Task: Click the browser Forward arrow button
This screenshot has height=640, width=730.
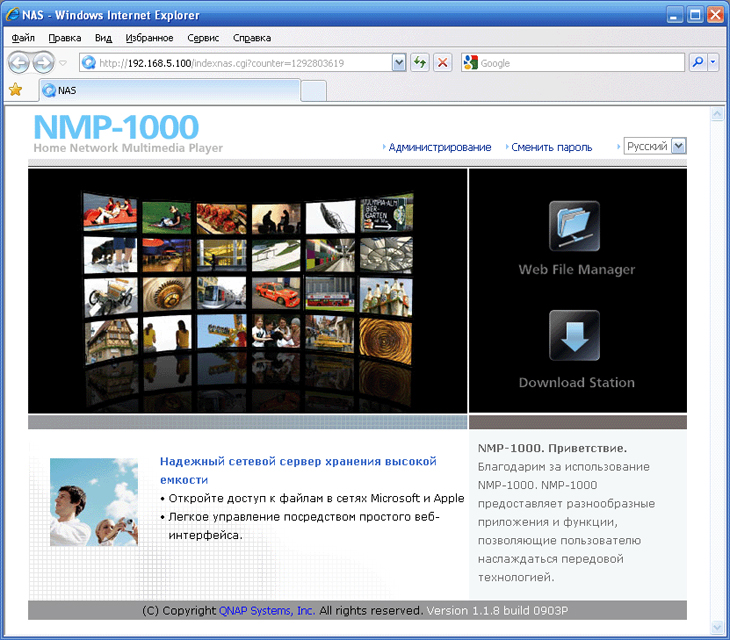Action: click(43, 63)
